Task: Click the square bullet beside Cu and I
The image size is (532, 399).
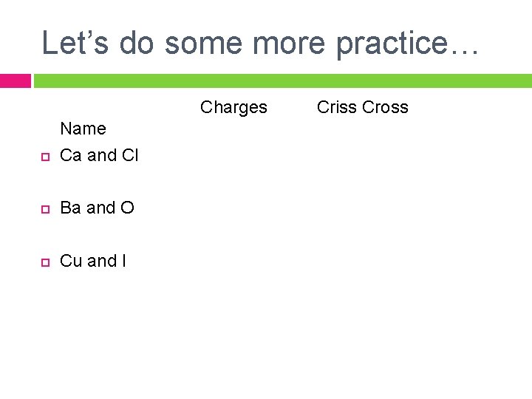Action: point(44,262)
